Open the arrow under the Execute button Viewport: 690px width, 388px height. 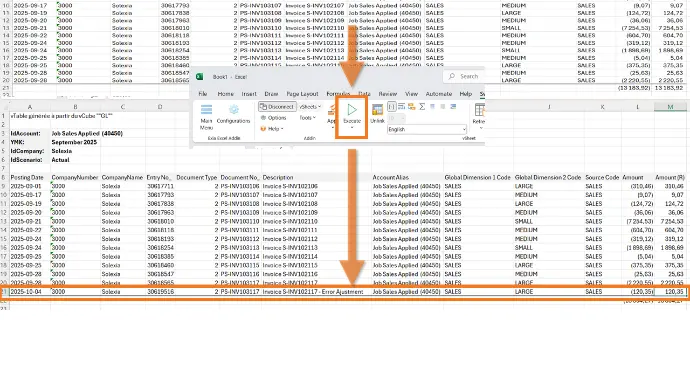[x=352, y=128]
